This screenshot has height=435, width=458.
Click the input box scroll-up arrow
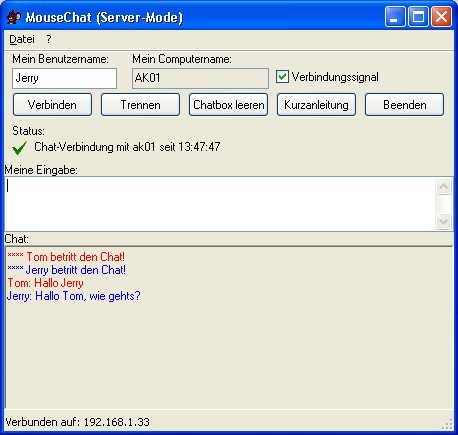(443, 186)
